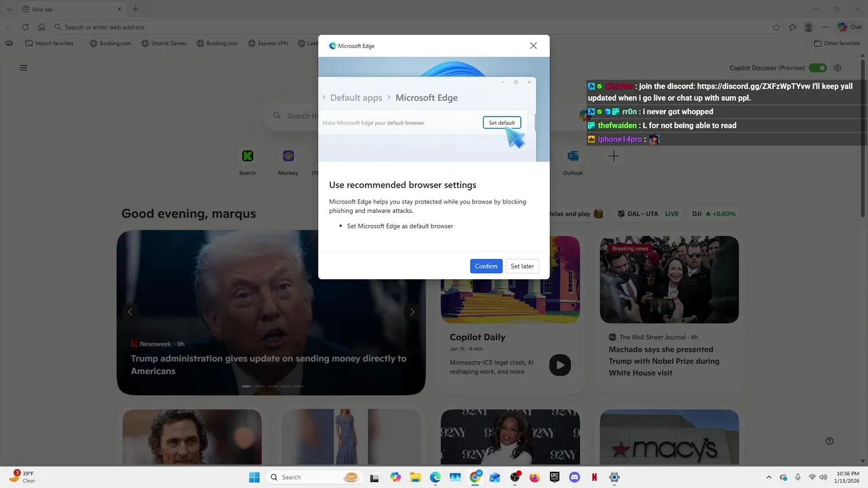Click the taskbar Search box
The image size is (868, 488).
[314, 477]
